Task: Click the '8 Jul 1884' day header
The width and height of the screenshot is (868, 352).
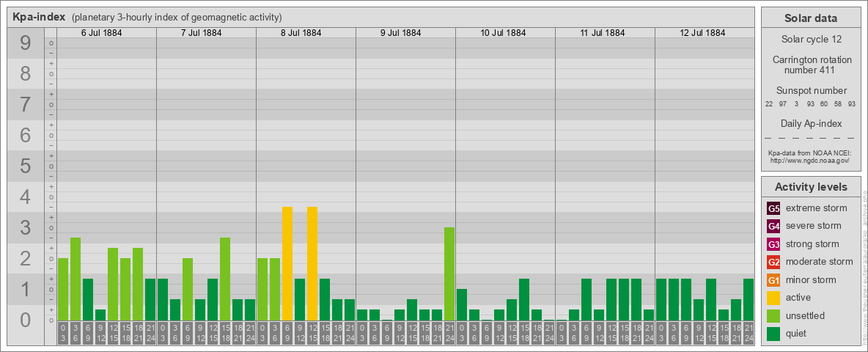Action: (301, 33)
